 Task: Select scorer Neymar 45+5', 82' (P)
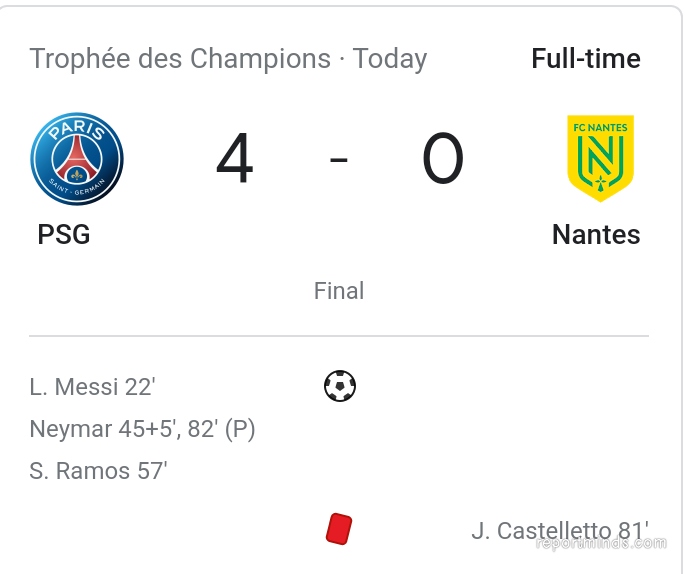pos(142,429)
